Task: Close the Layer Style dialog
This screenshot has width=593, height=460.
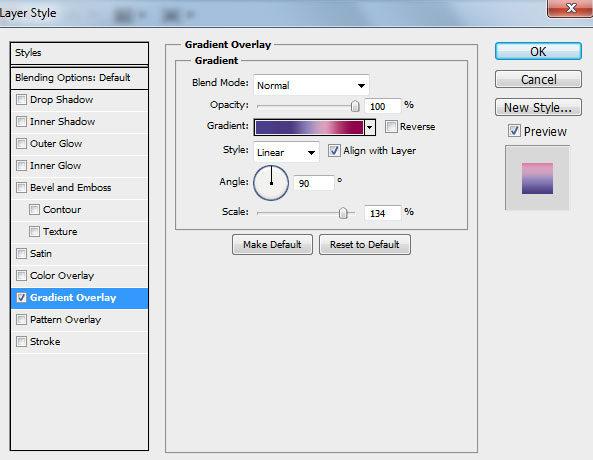Action: (x=570, y=8)
